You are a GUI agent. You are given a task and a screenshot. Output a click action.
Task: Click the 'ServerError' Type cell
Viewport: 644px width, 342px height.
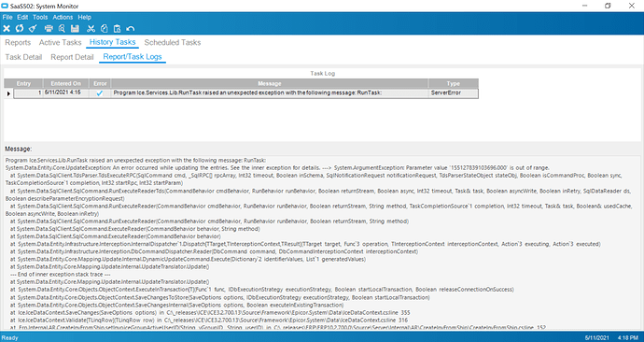click(x=454, y=93)
